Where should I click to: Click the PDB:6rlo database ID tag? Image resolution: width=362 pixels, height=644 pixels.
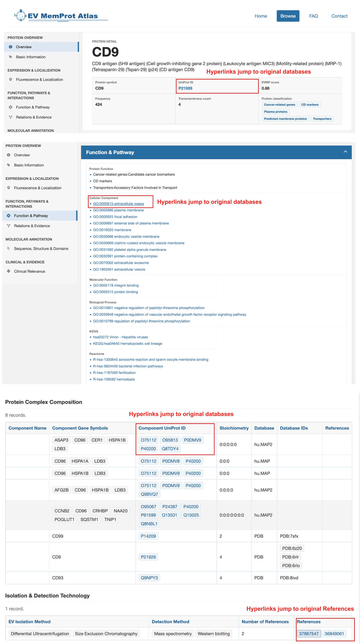click(x=291, y=566)
